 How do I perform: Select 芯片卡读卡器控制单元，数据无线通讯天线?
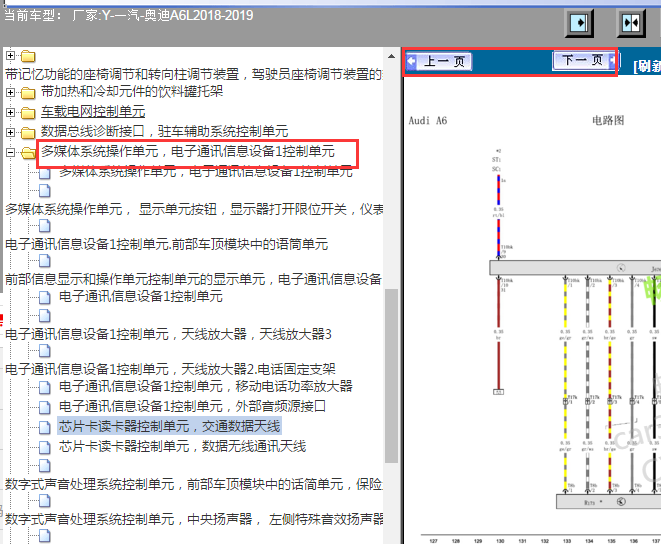[183, 446]
